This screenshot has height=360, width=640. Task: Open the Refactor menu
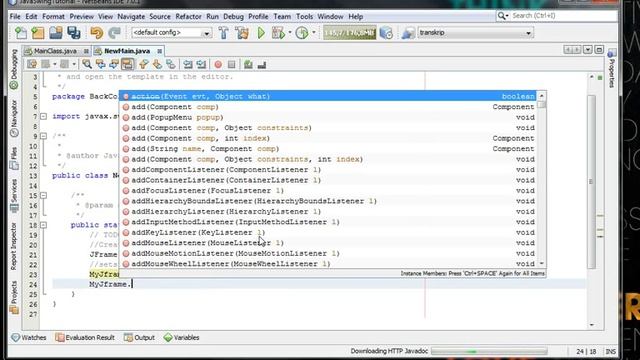[188, 16]
